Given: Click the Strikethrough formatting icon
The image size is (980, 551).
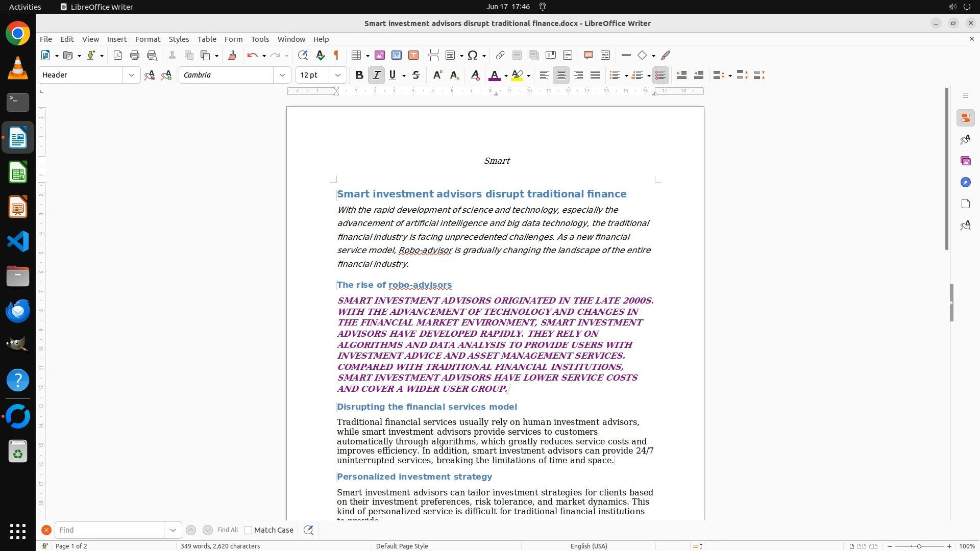Looking at the screenshot, I should pos(416,75).
